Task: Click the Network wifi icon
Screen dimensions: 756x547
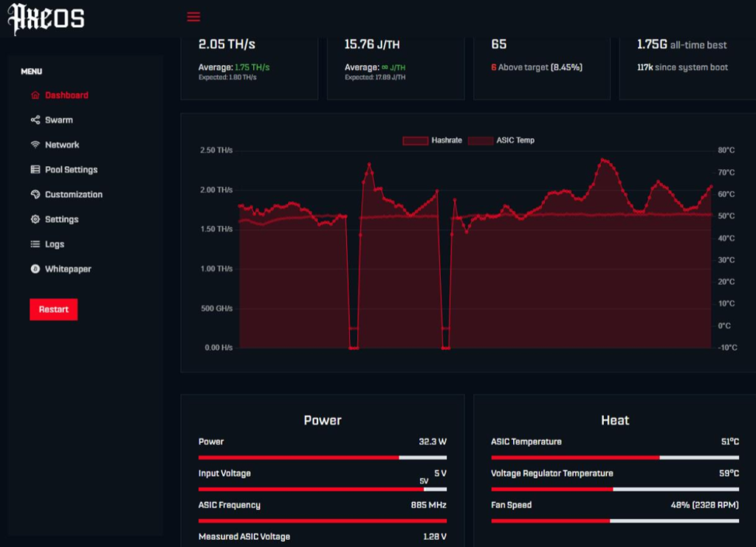Action: click(x=35, y=145)
